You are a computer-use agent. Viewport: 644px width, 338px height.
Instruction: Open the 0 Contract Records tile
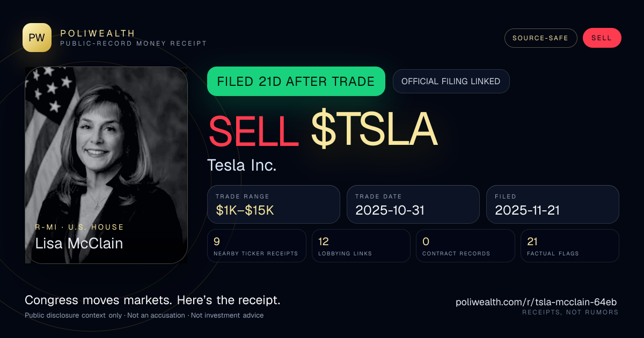pyautogui.click(x=465, y=246)
